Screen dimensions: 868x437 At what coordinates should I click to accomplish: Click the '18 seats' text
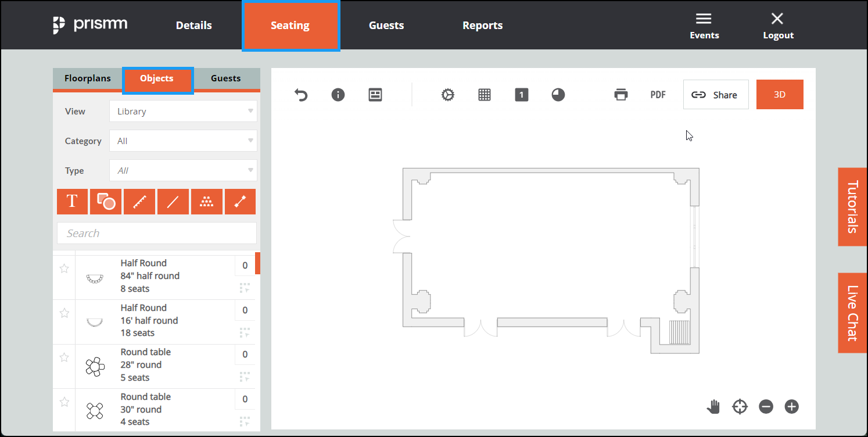tap(138, 333)
